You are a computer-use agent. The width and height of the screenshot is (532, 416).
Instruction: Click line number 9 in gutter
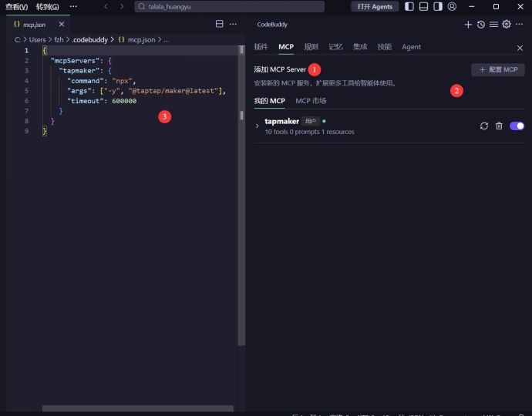(26, 131)
